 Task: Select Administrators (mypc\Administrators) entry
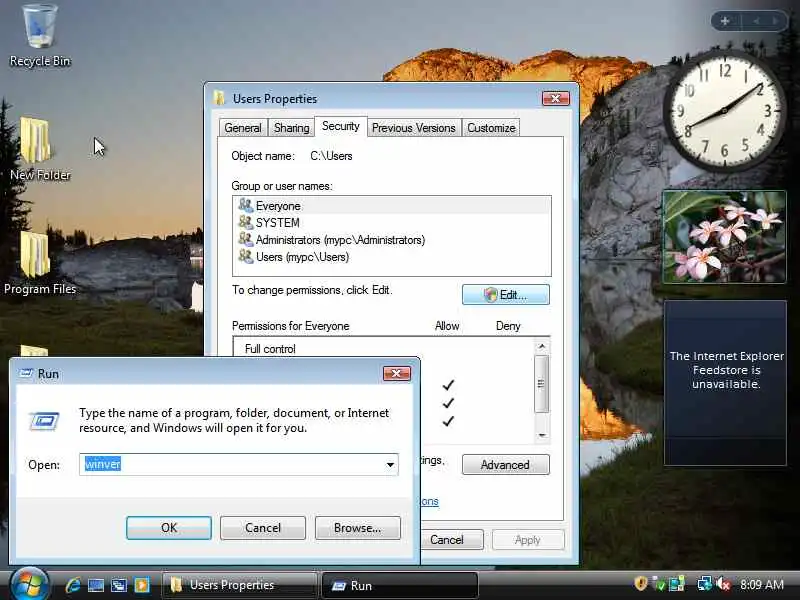(392, 239)
